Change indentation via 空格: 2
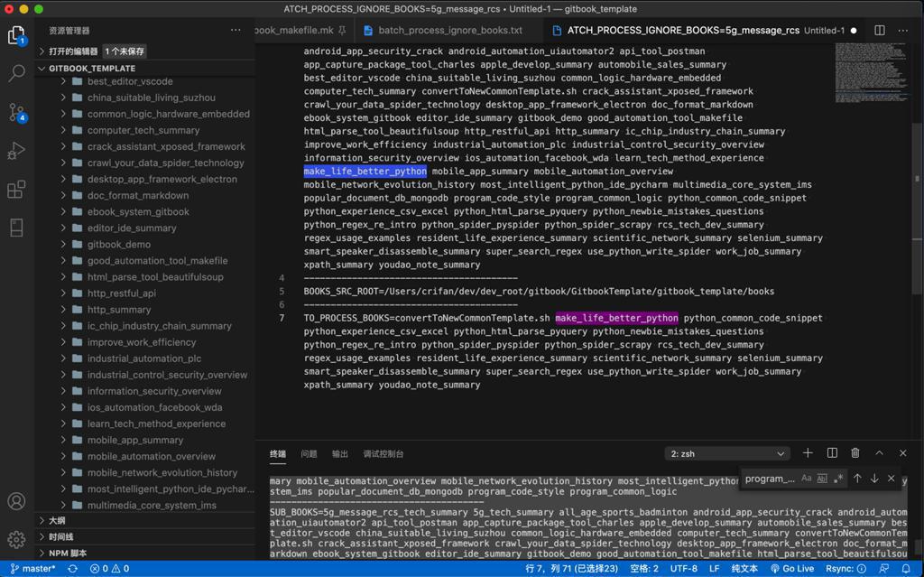This screenshot has height=577, width=924. pos(644,569)
